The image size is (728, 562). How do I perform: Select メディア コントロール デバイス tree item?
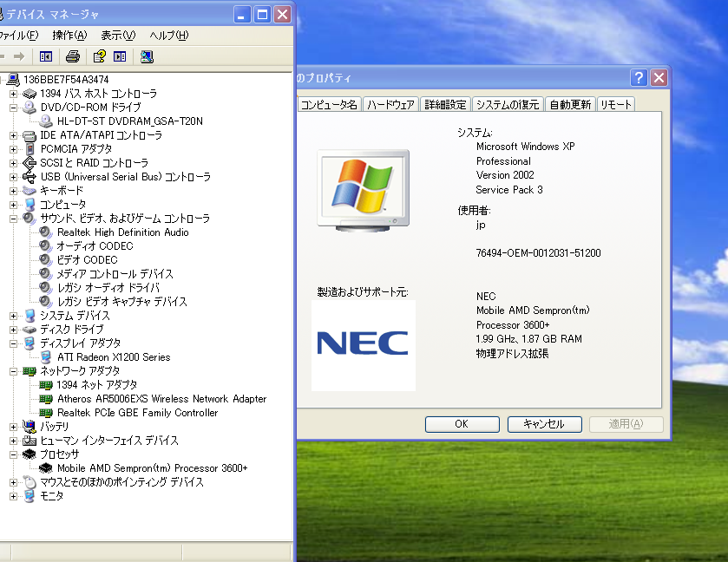point(115,274)
